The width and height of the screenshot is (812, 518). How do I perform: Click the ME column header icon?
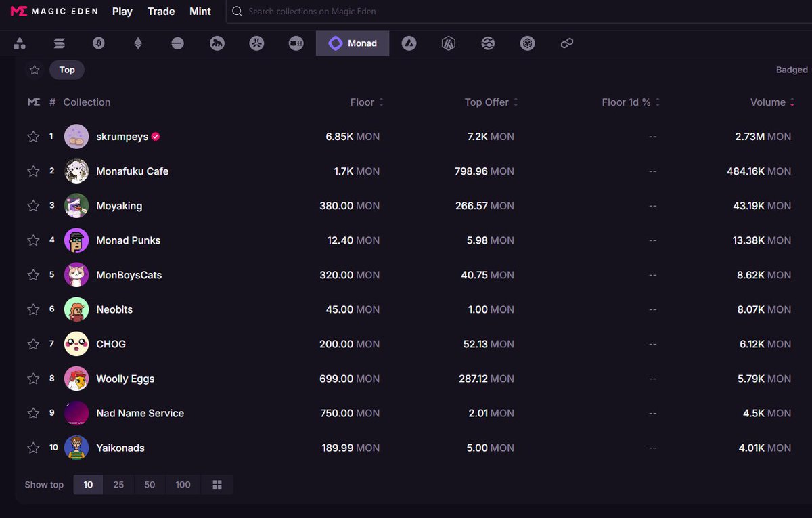pos(33,102)
